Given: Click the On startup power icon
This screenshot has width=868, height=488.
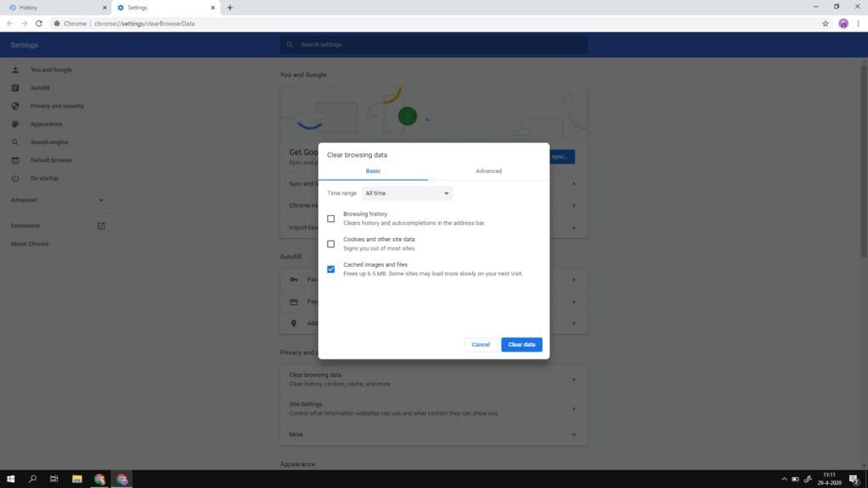Looking at the screenshot, I should pos(15,179).
